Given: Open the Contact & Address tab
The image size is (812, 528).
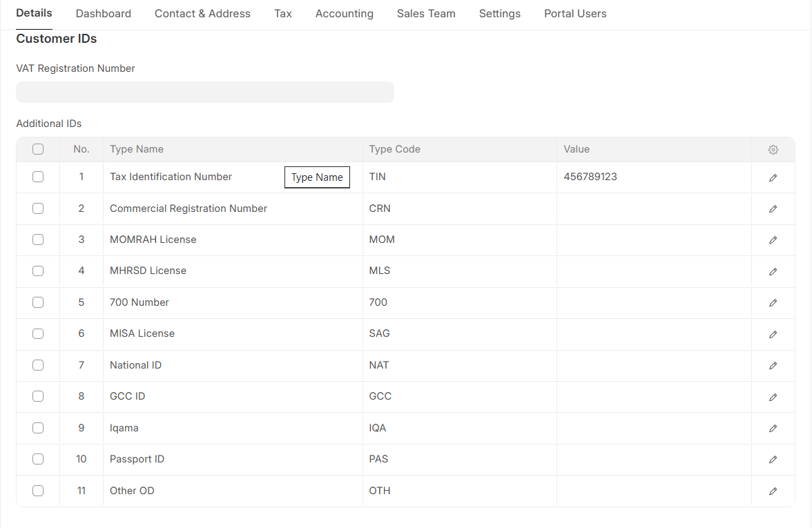Looking at the screenshot, I should coord(202,14).
